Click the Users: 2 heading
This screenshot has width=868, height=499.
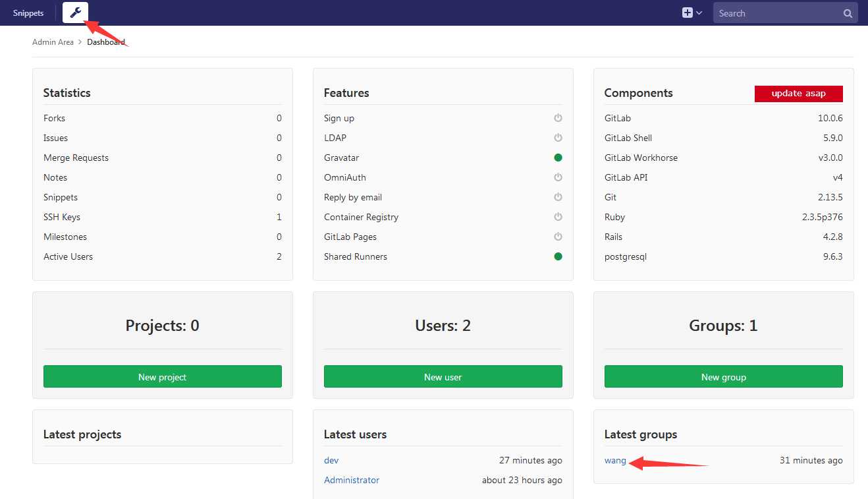point(443,325)
